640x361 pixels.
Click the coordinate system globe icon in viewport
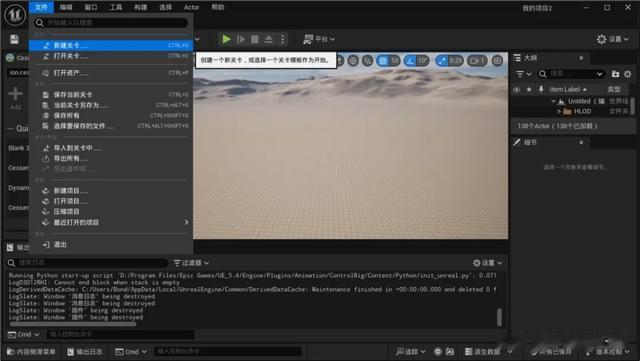[x=353, y=61]
